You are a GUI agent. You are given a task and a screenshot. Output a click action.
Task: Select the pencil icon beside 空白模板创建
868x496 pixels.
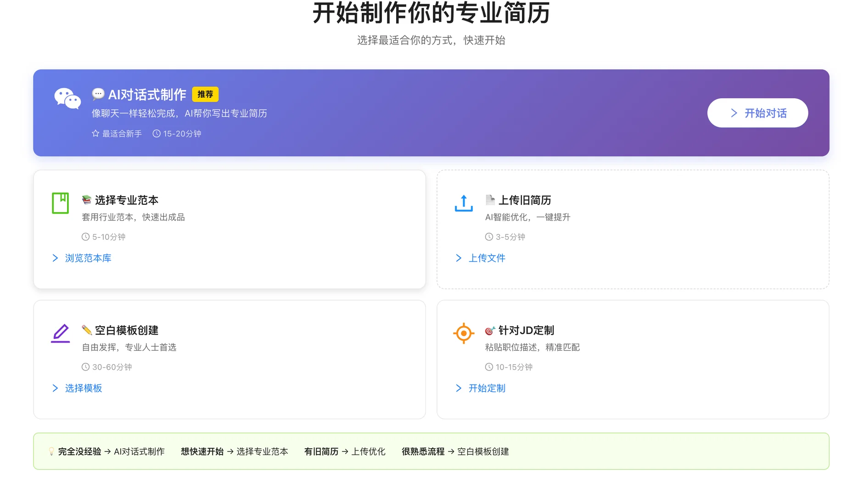pyautogui.click(x=60, y=333)
